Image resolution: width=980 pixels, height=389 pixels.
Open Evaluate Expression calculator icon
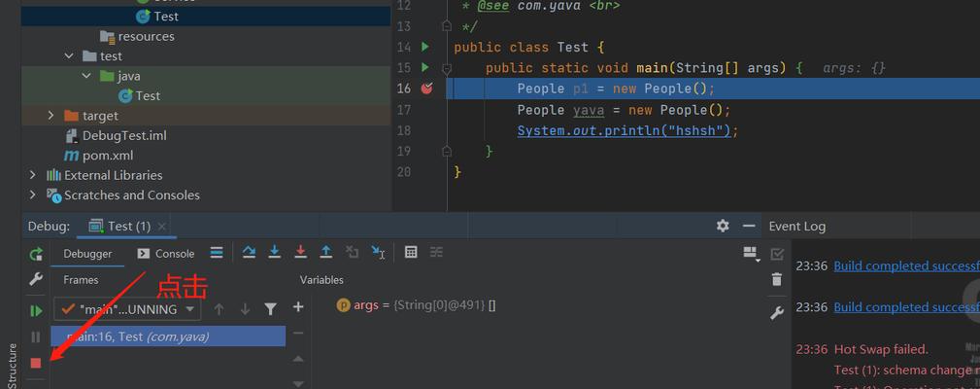pyautogui.click(x=411, y=252)
